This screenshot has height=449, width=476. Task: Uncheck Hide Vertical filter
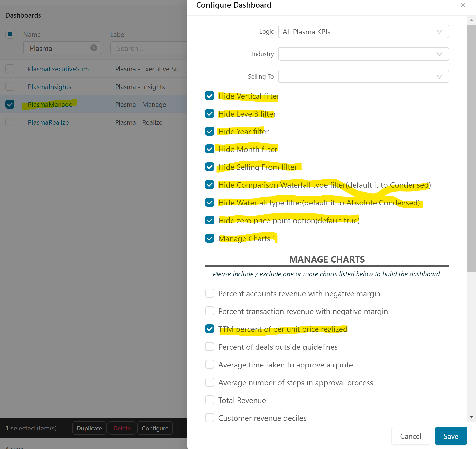point(210,96)
